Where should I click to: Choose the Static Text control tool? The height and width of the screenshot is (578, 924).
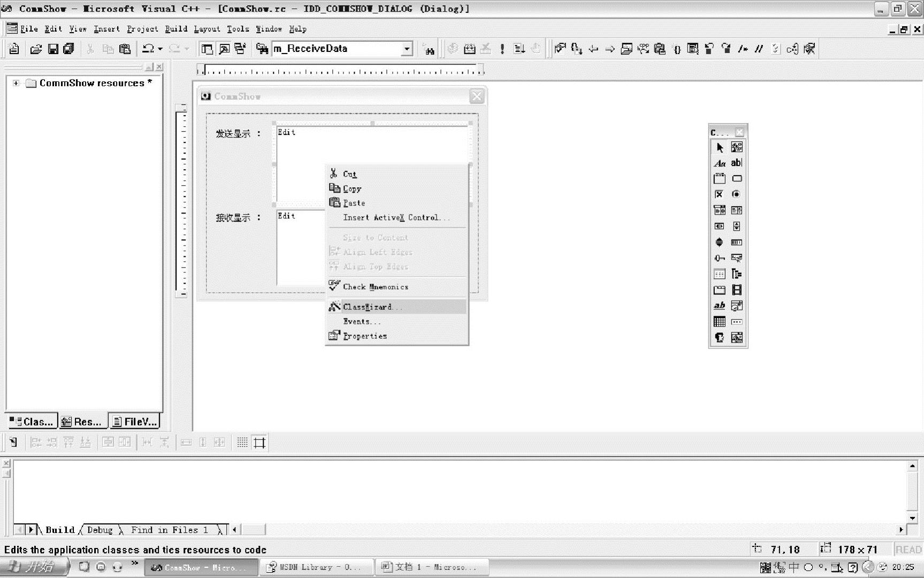(720, 163)
